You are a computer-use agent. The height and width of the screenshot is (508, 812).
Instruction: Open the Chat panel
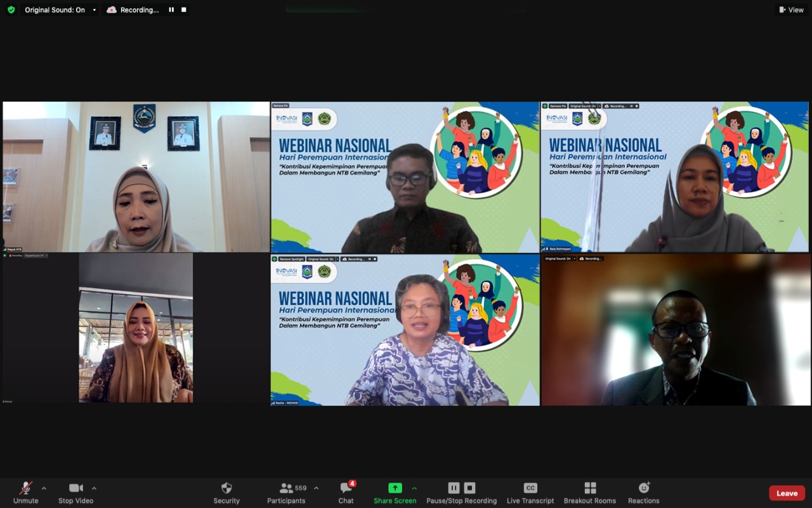click(x=346, y=492)
